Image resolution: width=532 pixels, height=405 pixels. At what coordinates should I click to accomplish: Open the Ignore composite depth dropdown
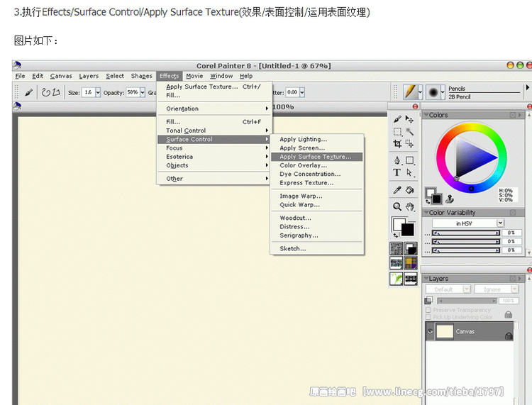(x=497, y=289)
